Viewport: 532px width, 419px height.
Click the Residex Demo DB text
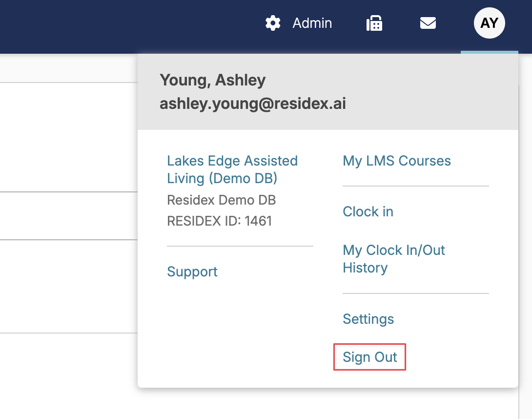(x=222, y=200)
